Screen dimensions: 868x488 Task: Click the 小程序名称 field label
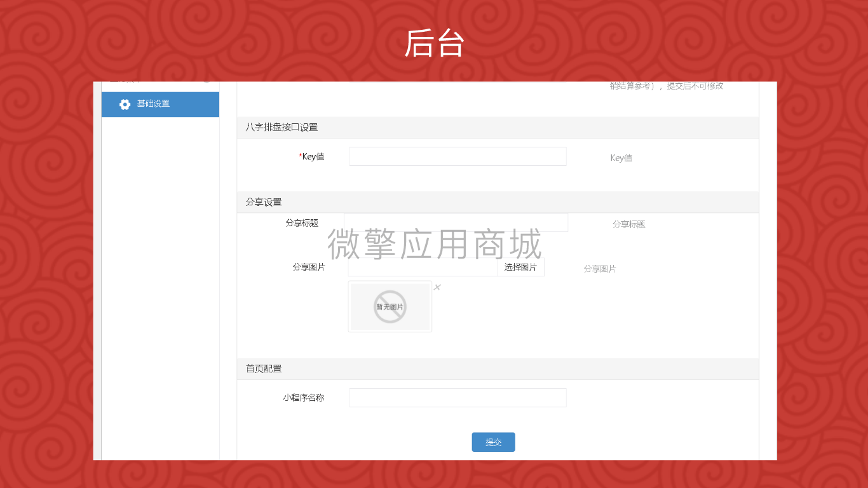[x=304, y=398]
